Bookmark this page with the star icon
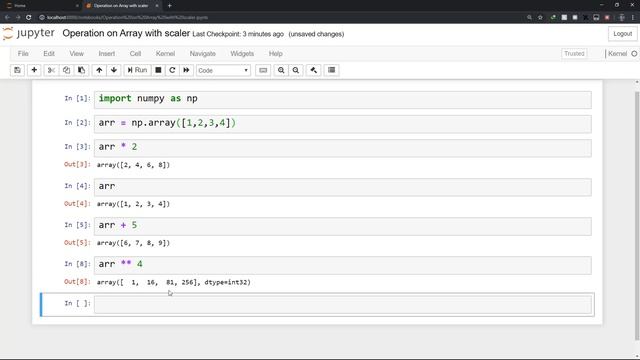 [x=540, y=18]
